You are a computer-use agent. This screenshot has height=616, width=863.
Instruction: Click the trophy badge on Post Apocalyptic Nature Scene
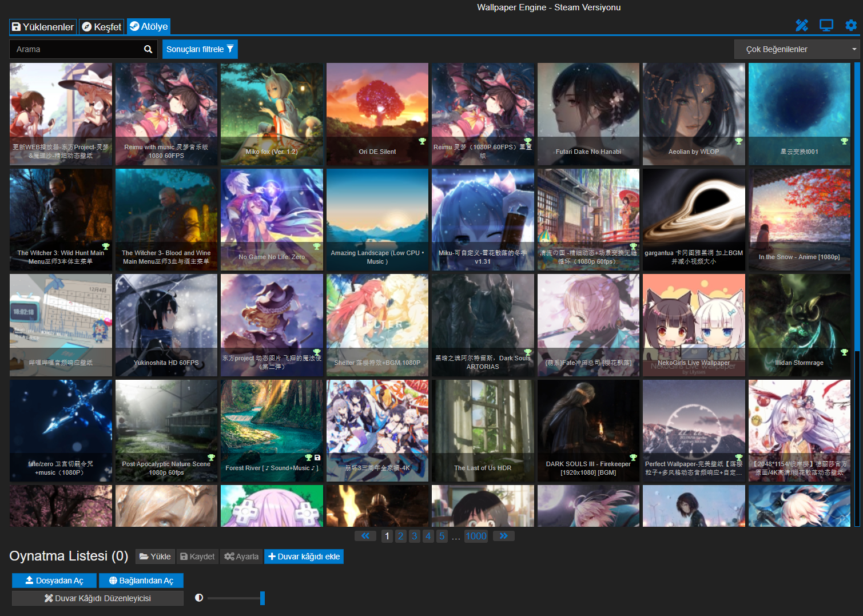[211, 458]
